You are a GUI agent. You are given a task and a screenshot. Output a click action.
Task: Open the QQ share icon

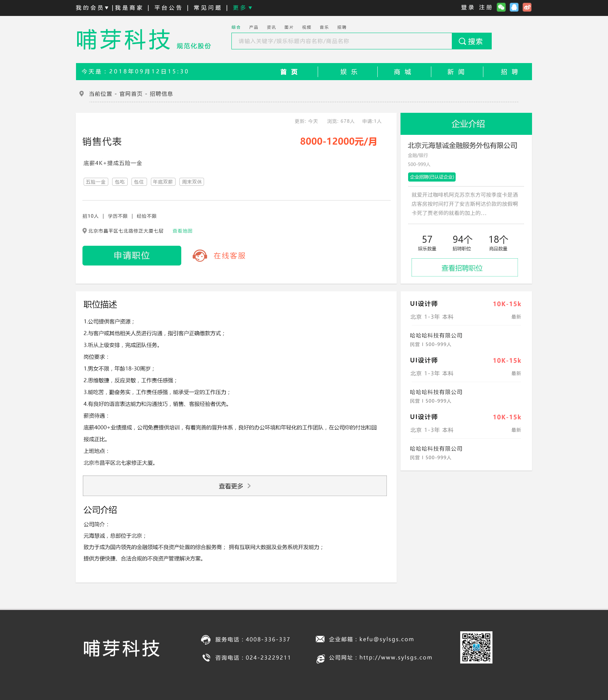click(514, 7)
